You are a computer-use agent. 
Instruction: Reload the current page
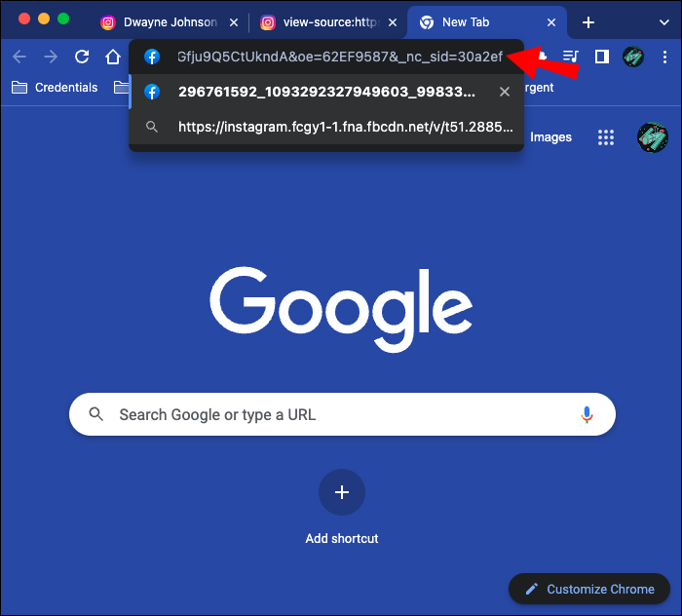coord(82,57)
